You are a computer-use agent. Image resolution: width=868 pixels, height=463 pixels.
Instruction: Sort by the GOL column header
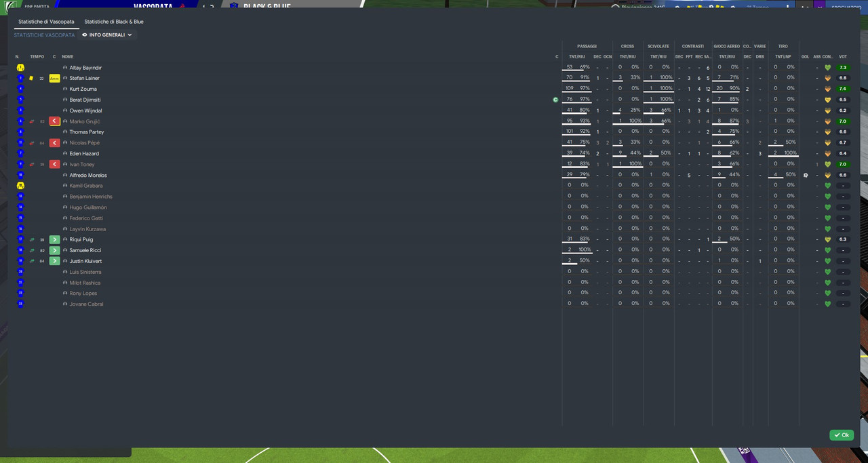pos(805,57)
